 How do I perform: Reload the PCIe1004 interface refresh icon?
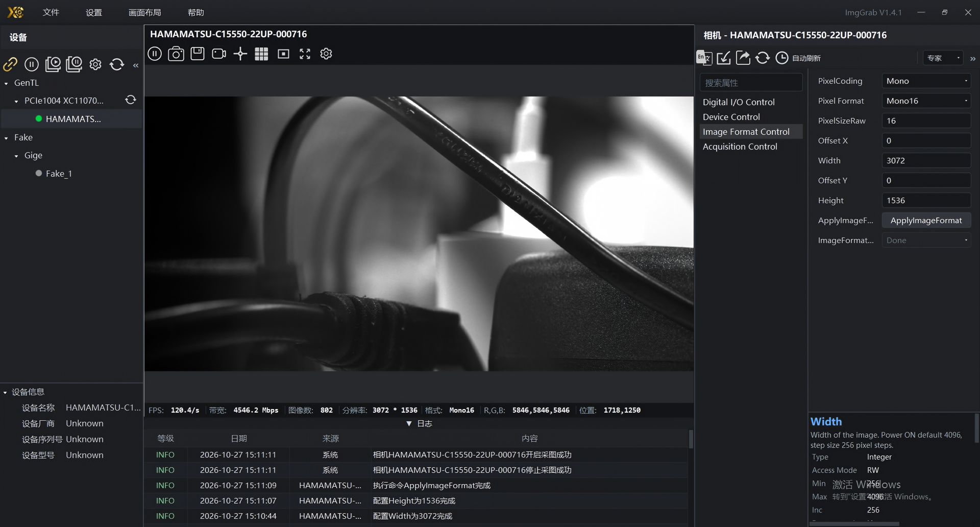tap(131, 100)
